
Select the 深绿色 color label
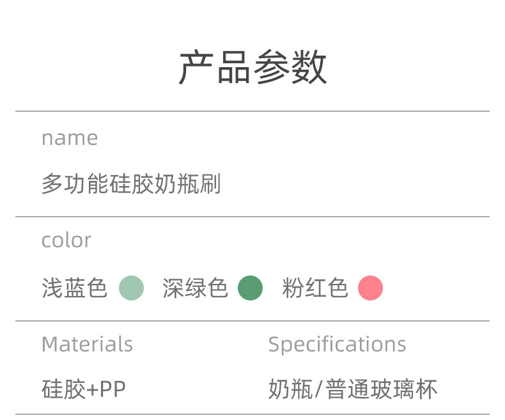coord(195,288)
